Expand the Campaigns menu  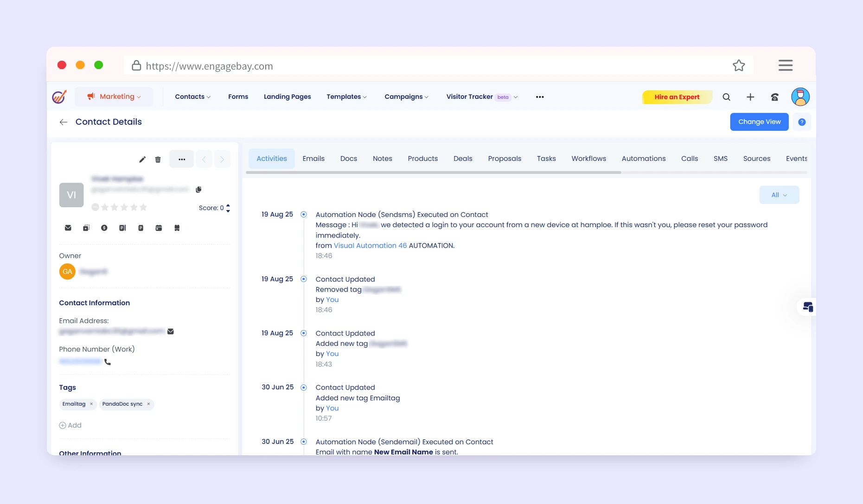tap(406, 96)
